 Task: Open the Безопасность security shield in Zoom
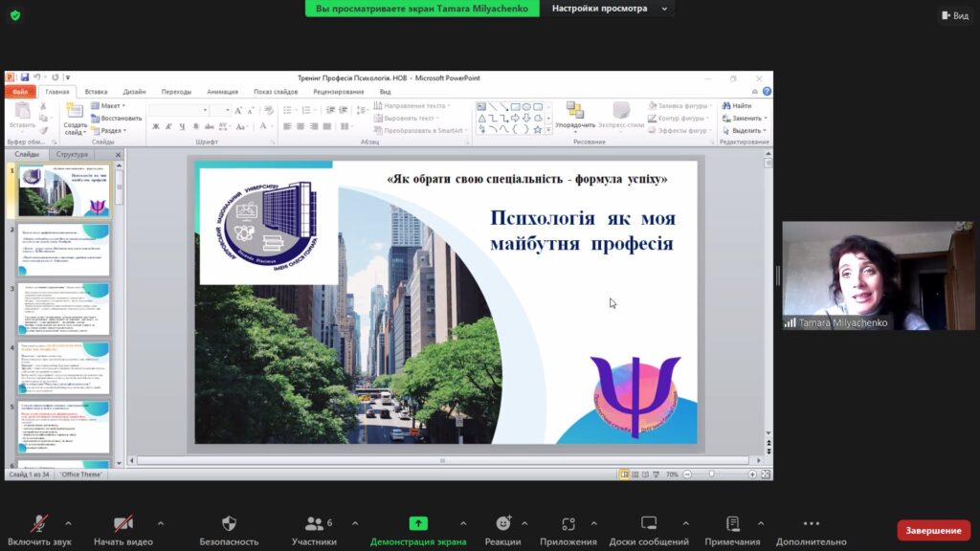(229, 530)
